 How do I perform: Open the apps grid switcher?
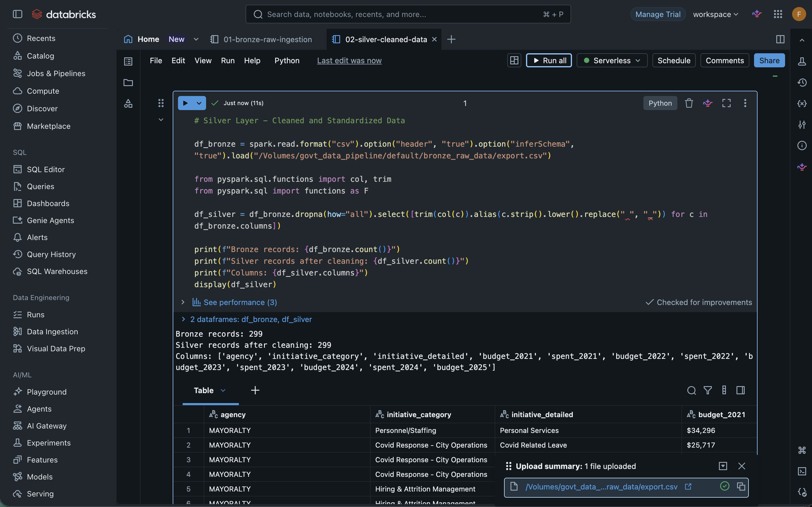tap(778, 14)
